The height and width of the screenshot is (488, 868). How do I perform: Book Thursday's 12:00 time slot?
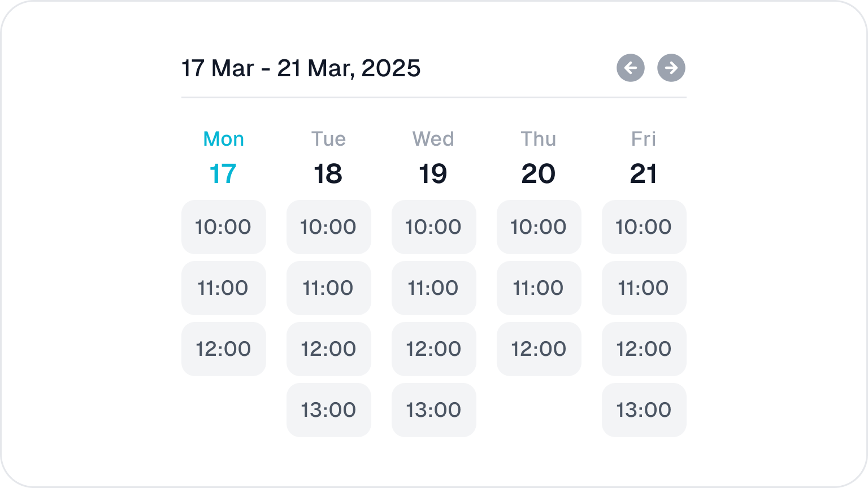539,349
